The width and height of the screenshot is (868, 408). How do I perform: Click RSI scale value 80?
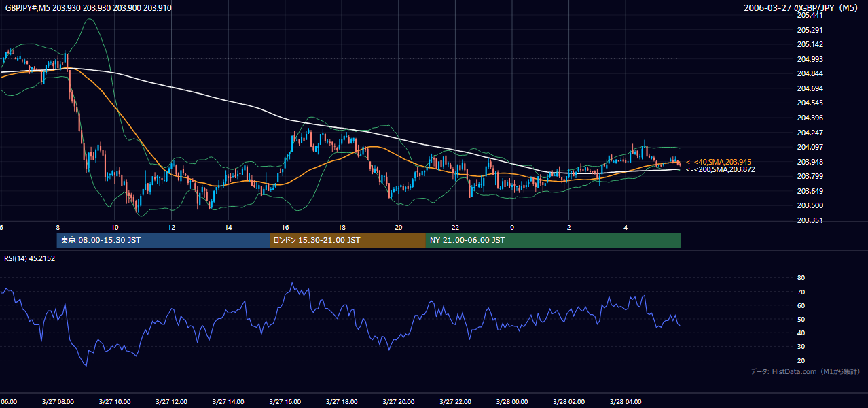(x=801, y=278)
